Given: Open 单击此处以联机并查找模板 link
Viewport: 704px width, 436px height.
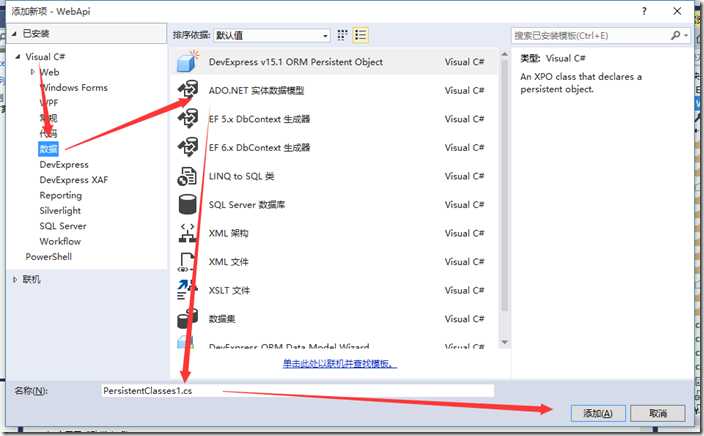Looking at the screenshot, I should tap(340, 363).
